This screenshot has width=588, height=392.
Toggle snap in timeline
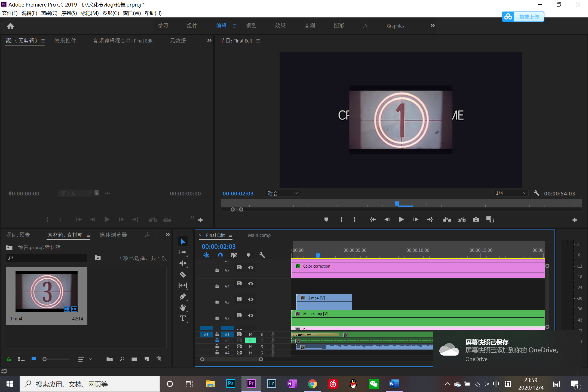220,255
